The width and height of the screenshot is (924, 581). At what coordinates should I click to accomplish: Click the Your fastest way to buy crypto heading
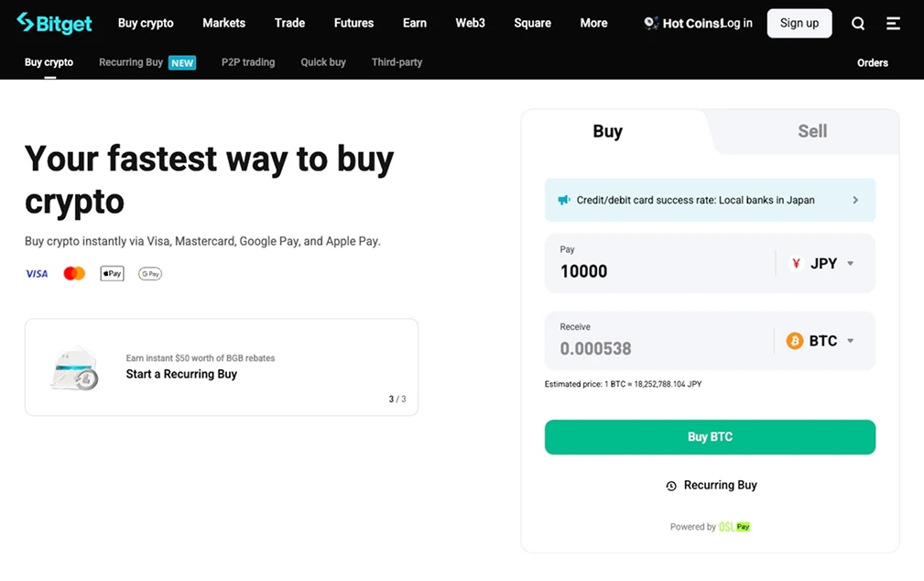(x=209, y=180)
